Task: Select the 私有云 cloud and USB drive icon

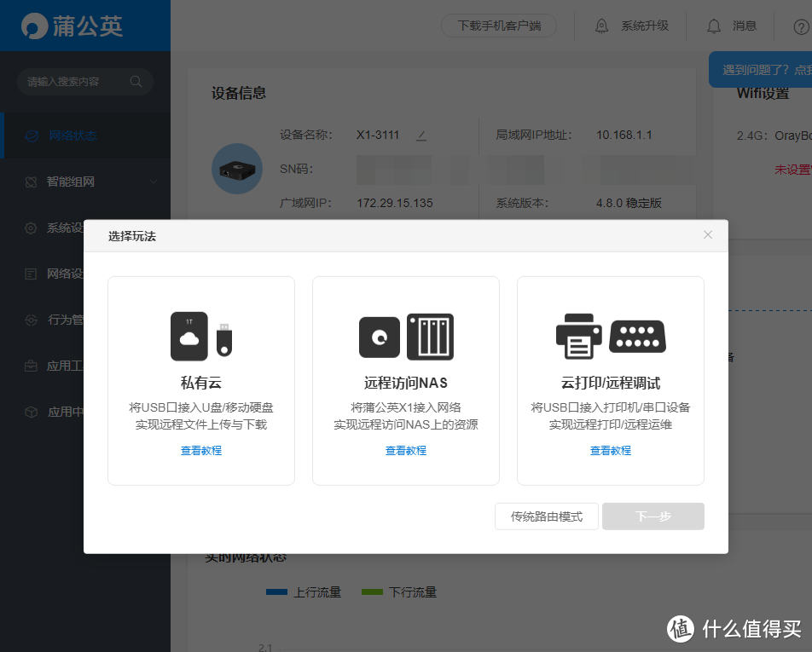Action: [x=200, y=337]
